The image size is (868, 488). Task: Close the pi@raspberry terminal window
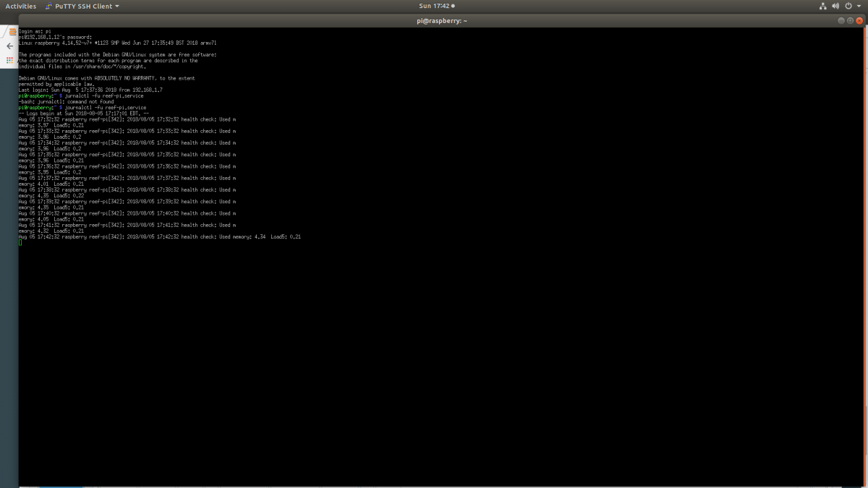[859, 20]
